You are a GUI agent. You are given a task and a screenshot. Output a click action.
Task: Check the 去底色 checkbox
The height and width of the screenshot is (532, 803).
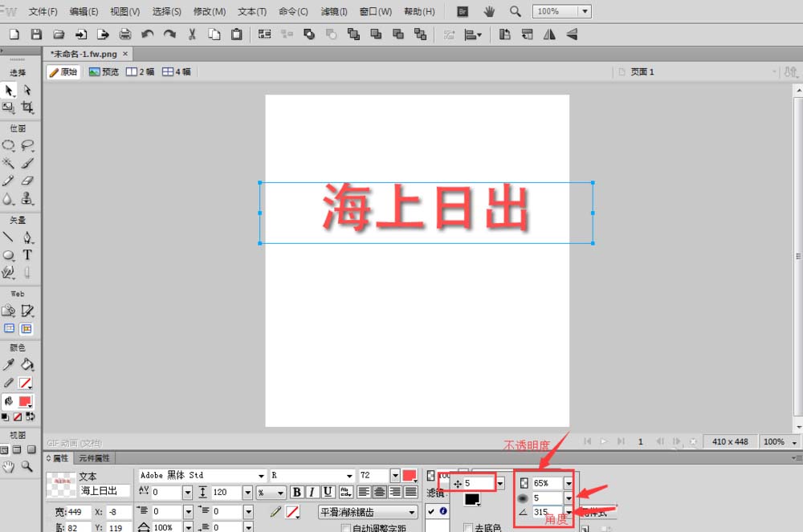click(468, 526)
